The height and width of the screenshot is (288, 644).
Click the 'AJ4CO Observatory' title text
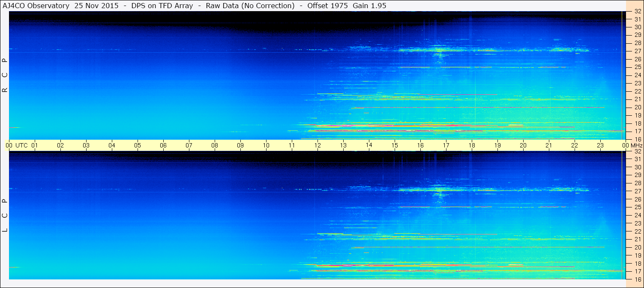(36, 6)
